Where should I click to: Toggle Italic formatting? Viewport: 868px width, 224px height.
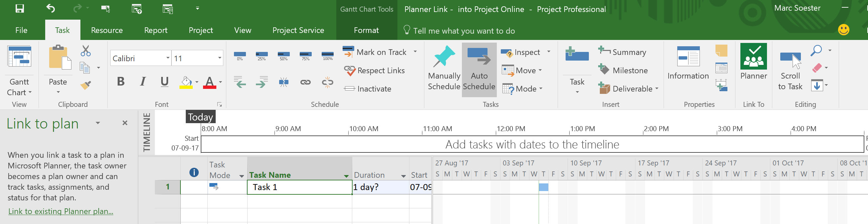point(143,81)
